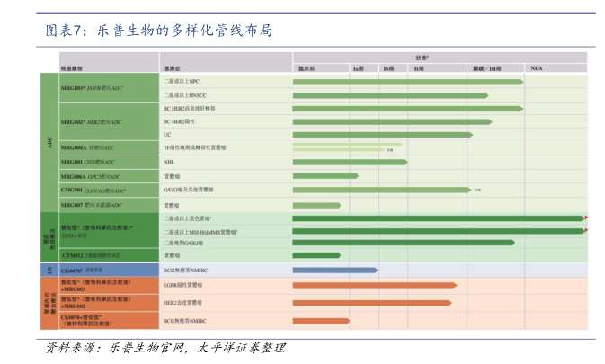Click the green NHL indication progress bar
This screenshot has height=364, width=605.
(349, 162)
